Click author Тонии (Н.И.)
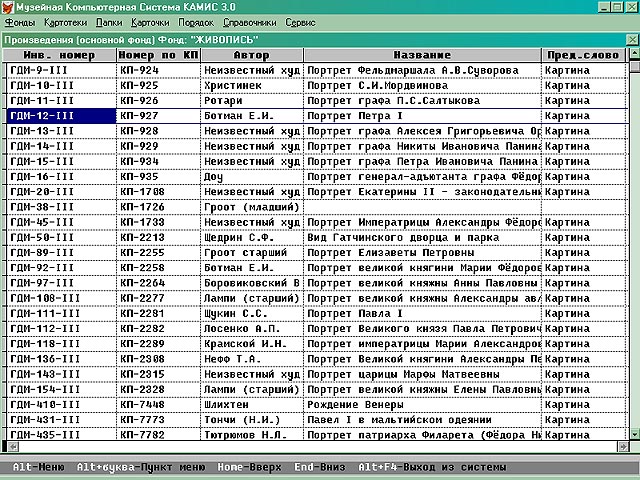This screenshot has width=640, height=480. (242, 420)
